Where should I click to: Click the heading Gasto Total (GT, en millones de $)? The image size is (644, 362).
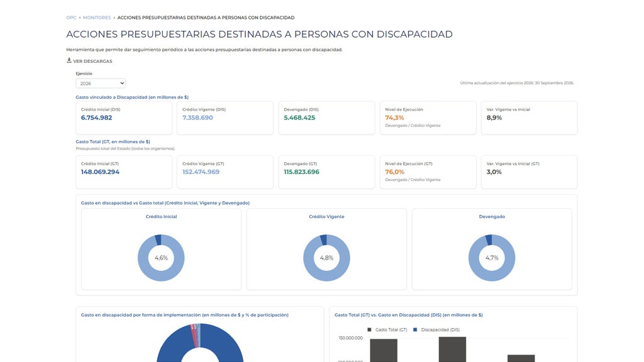click(x=113, y=141)
